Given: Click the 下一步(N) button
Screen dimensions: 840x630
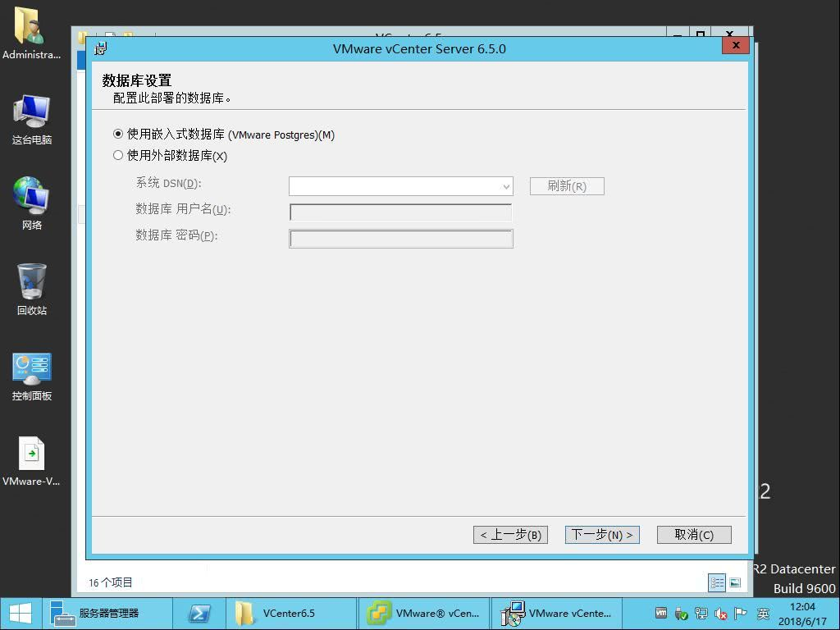Looking at the screenshot, I should pyautogui.click(x=602, y=534).
